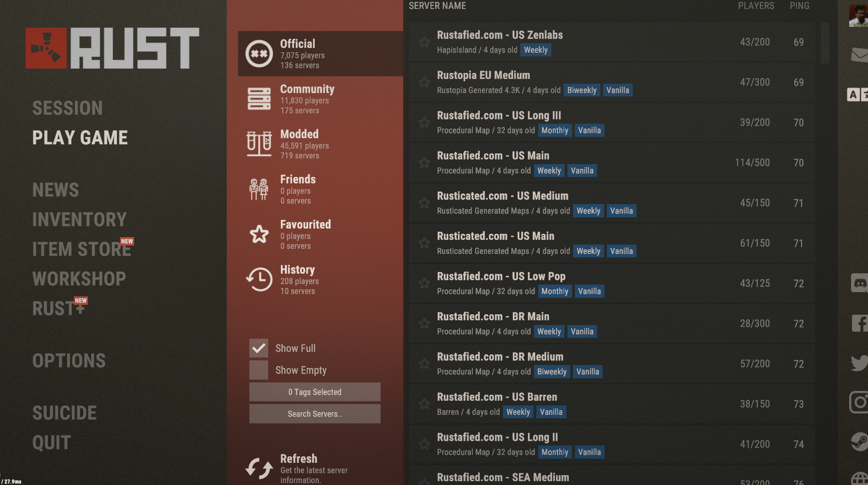Click the Monthly tag on US Low Pop
Viewport: 868px width, 485px height.
555,291
